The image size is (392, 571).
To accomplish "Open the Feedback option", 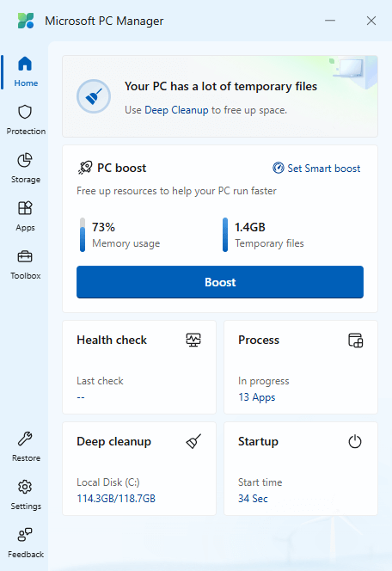I will pos(26,543).
